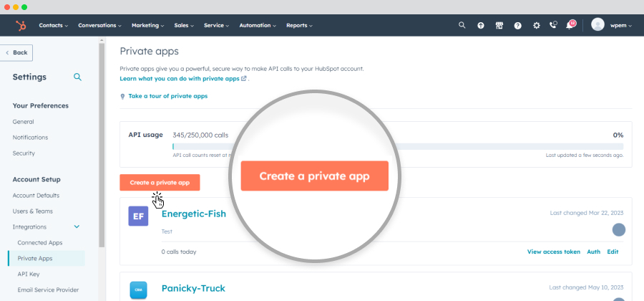Edit the Energetic-Fish app

(613, 252)
